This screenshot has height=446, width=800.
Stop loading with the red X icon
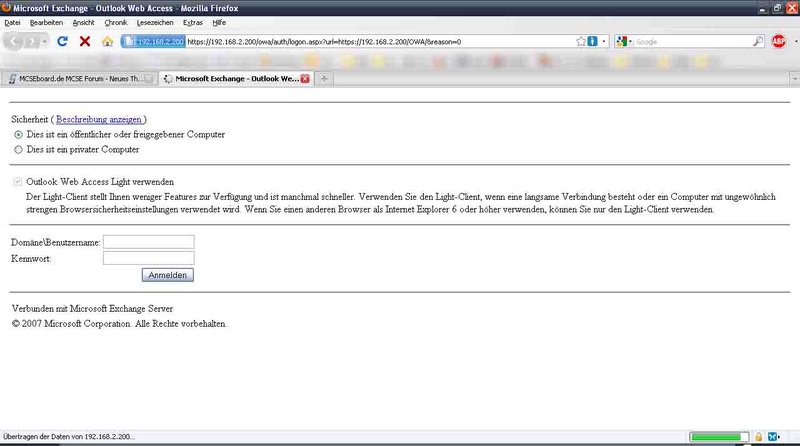[85, 41]
